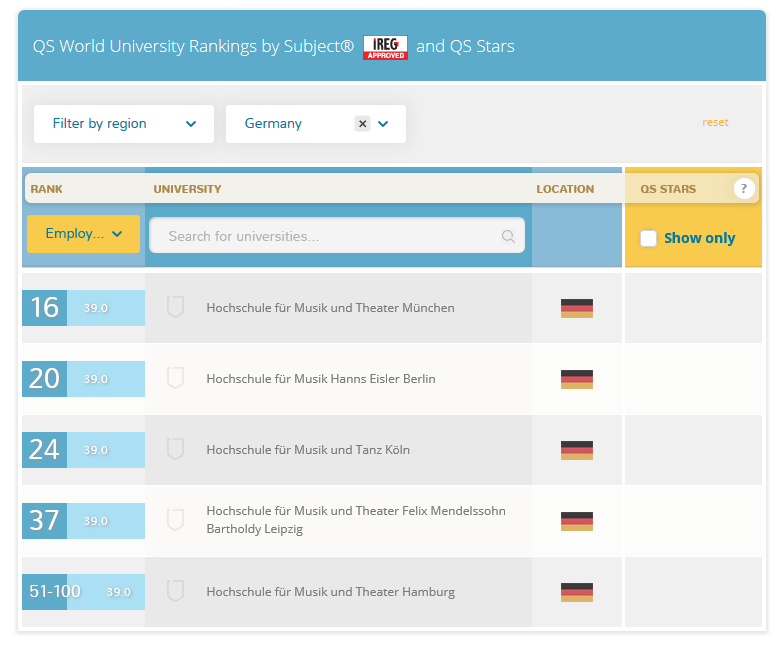Click rank number 20
Image resolution: width=781 pixels, height=647 pixels.
(44, 379)
